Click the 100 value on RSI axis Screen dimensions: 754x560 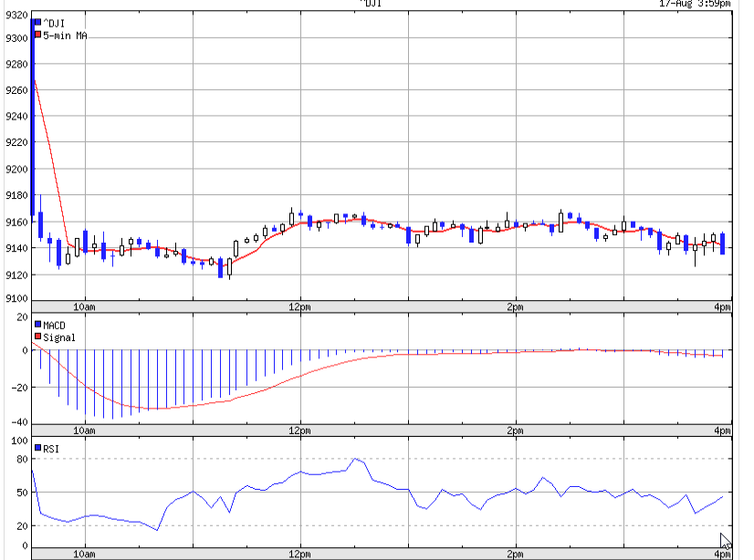coord(20,441)
